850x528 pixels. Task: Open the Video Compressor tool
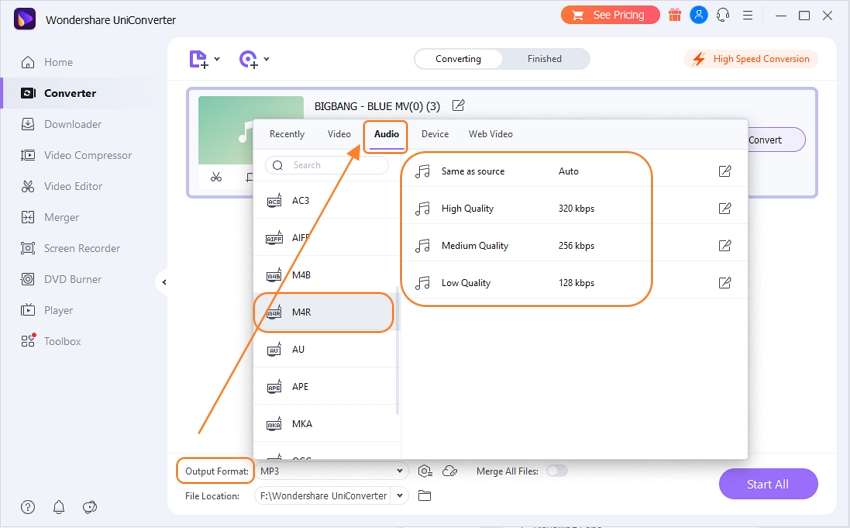[x=76, y=155]
